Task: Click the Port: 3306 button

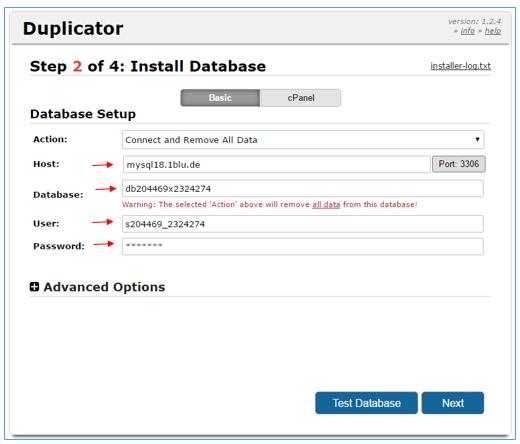Action: pos(459,164)
